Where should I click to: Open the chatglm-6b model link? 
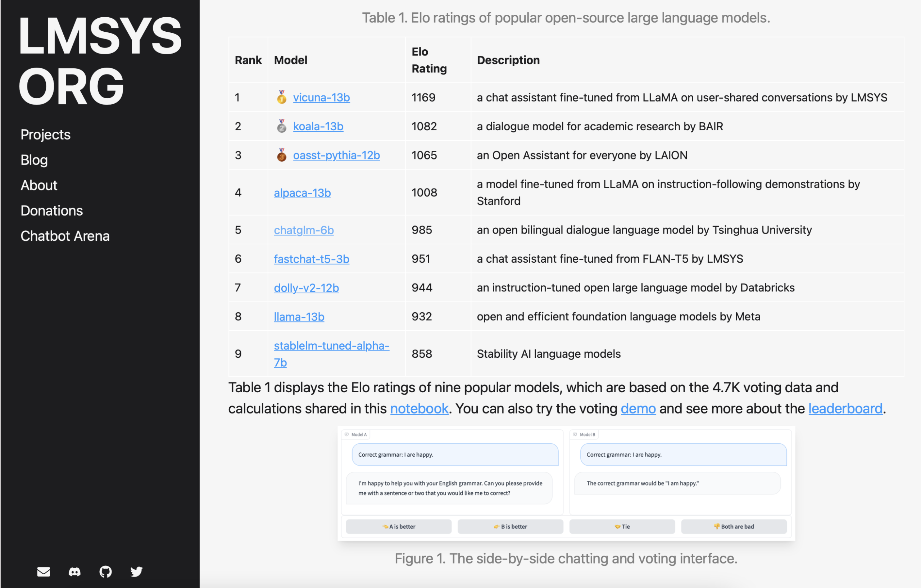tap(304, 230)
